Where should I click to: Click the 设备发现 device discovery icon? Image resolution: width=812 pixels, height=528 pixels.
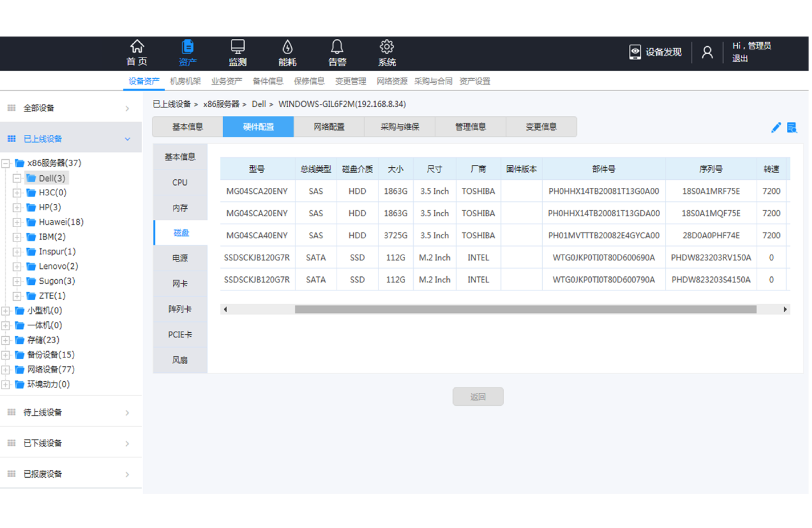[x=635, y=52]
